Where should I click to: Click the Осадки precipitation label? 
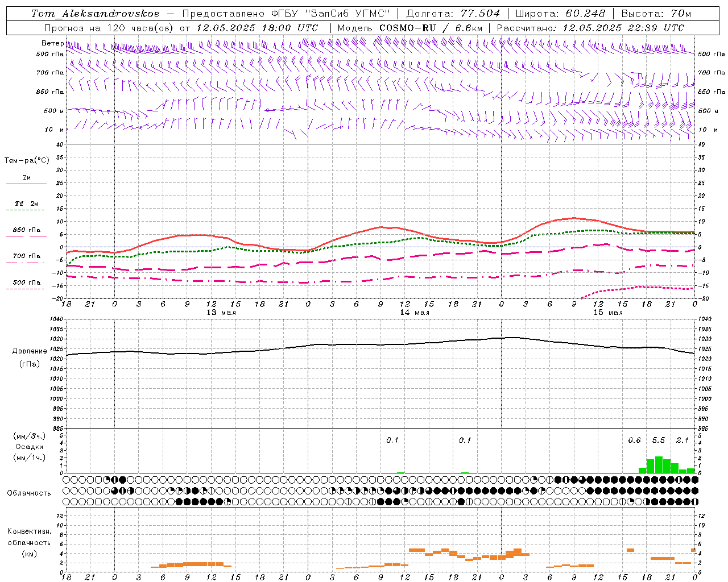[30, 447]
